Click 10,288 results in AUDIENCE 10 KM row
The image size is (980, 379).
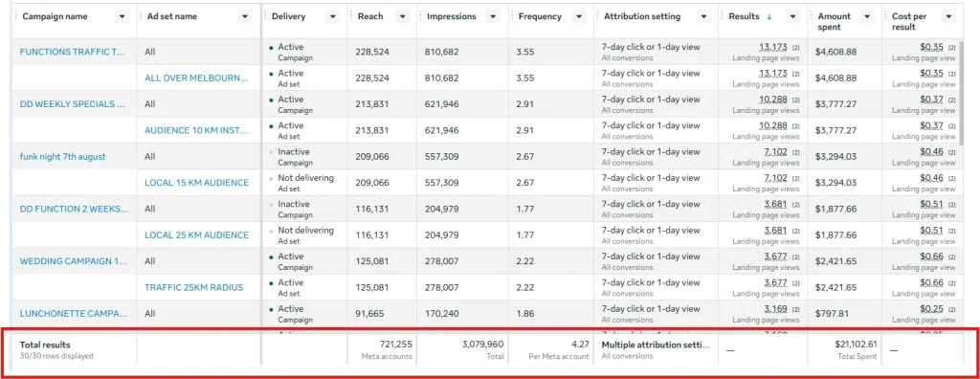[x=773, y=125]
